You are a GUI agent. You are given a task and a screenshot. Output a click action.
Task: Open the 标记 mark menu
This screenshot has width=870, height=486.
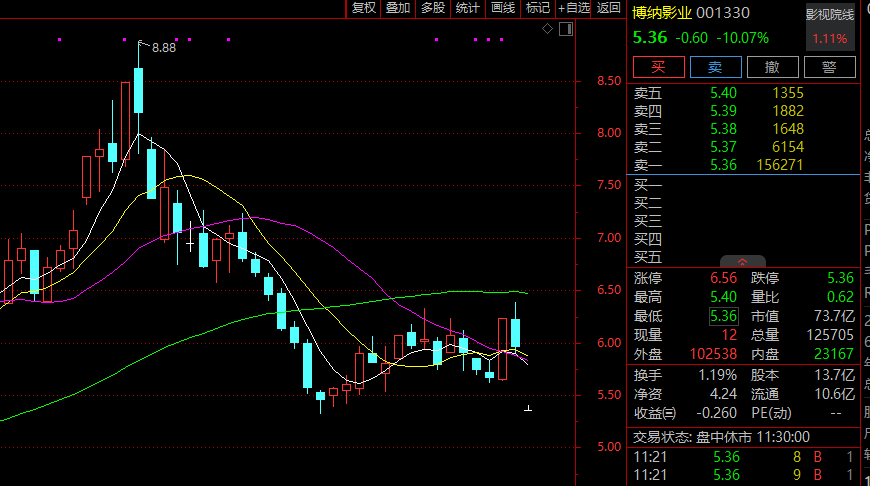pos(538,8)
